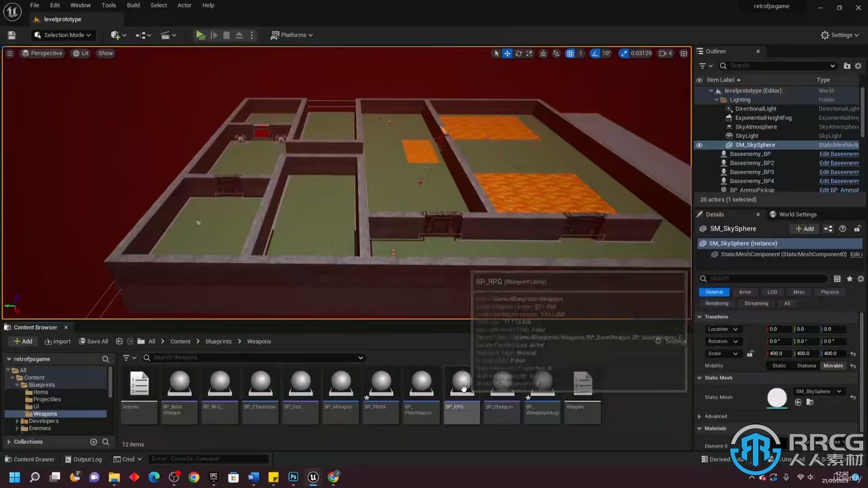This screenshot has width=868, height=488.
Task: Start Play in Editor with the green play button
Action: pyautogui.click(x=201, y=35)
